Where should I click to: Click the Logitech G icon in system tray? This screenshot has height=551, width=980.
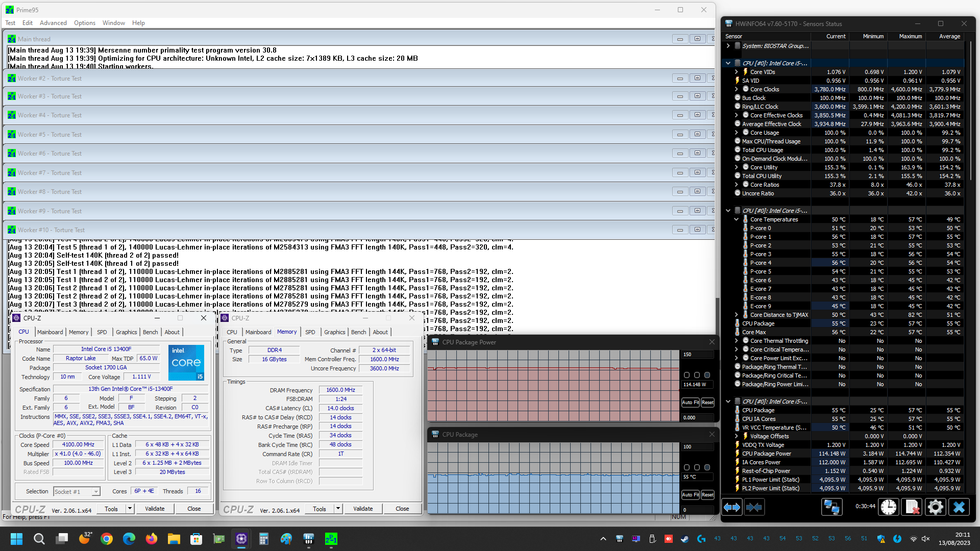[x=701, y=539]
